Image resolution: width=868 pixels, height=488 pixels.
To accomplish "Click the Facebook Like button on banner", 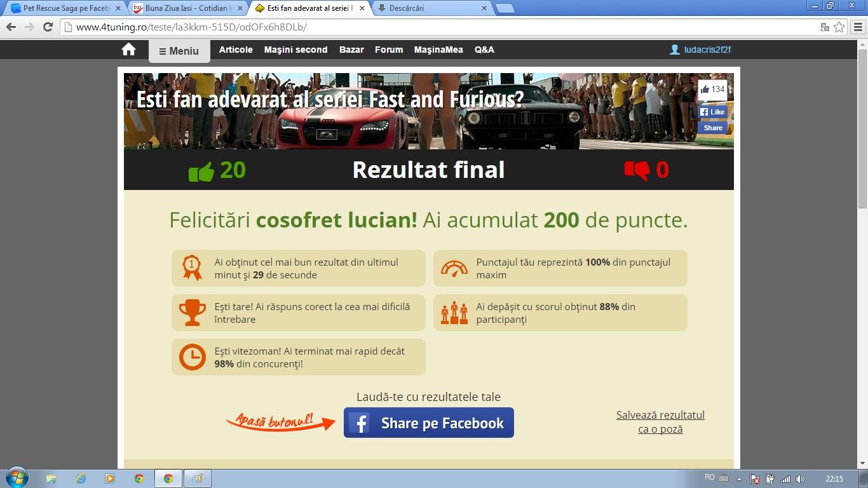I will [712, 112].
